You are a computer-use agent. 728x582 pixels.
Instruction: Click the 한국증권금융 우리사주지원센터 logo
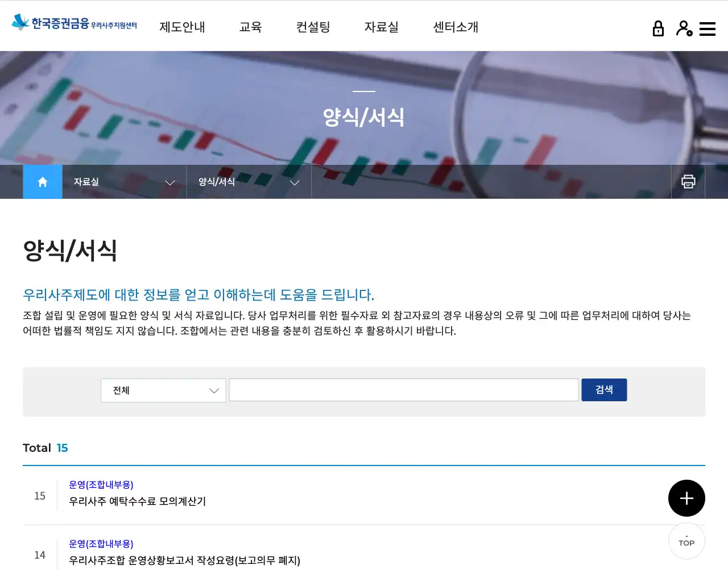(74, 23)
